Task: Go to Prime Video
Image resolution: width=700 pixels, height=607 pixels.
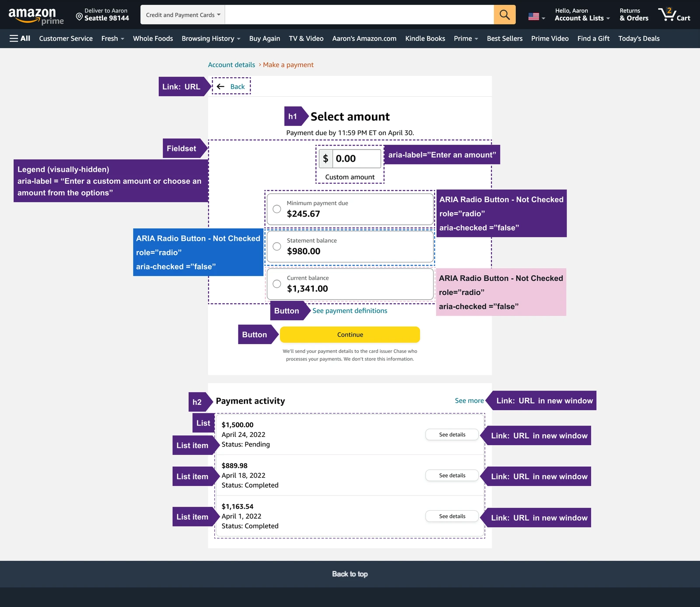Action: [x=550, y=38]
